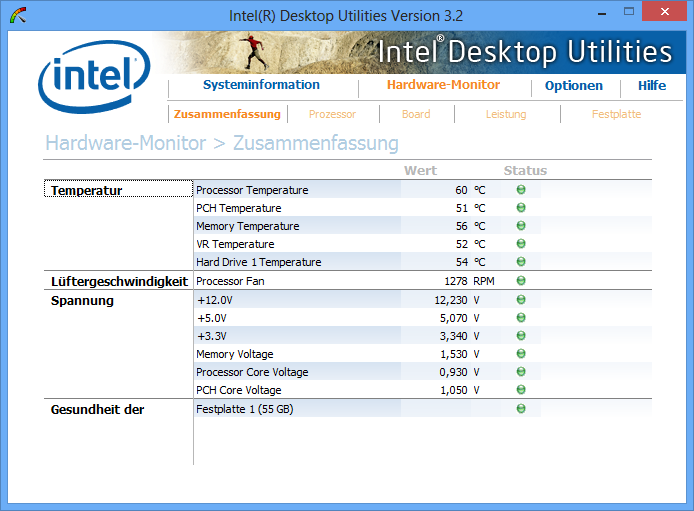Click the Processor Temperature green status icon
Viewport: 694px width, 511px height.
pos(521,190)
